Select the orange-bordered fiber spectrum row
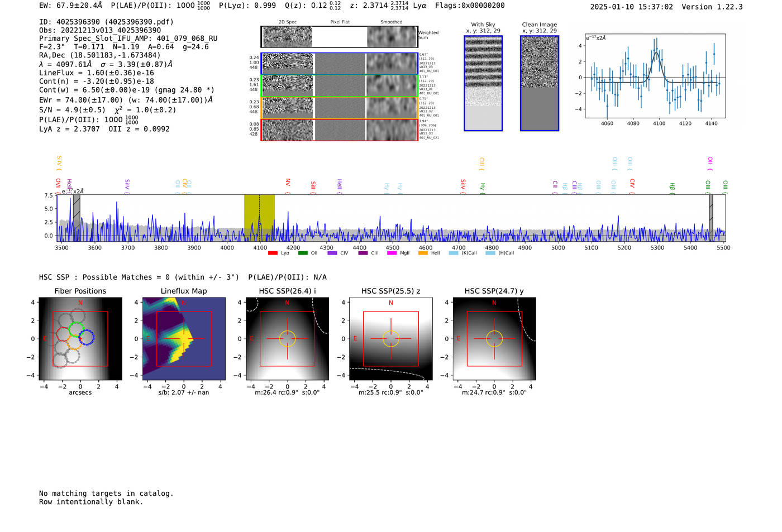The width and height of the screenshot is (782, 532). (339, 108)
